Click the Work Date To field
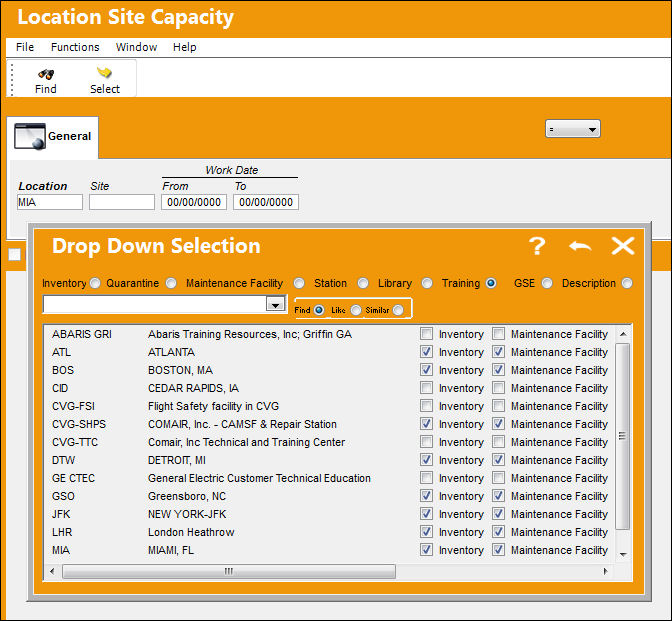 [x=266, y=202]
